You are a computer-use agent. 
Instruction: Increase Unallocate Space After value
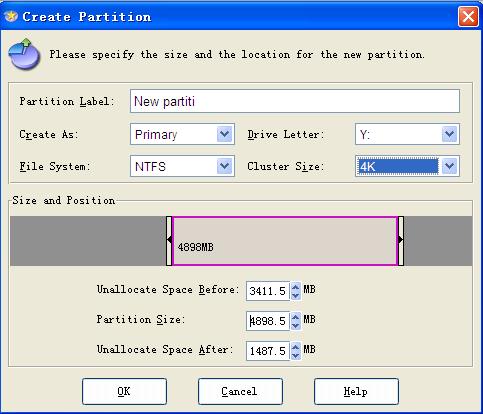[296, 347]
